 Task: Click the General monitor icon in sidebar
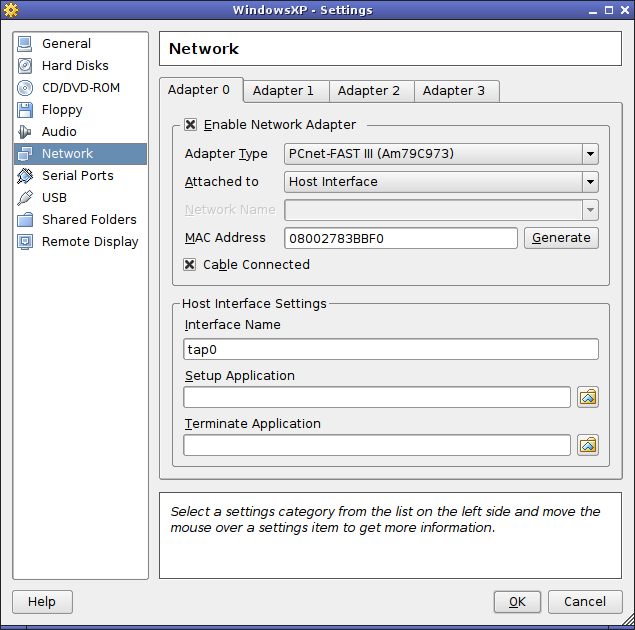[24, 44]
